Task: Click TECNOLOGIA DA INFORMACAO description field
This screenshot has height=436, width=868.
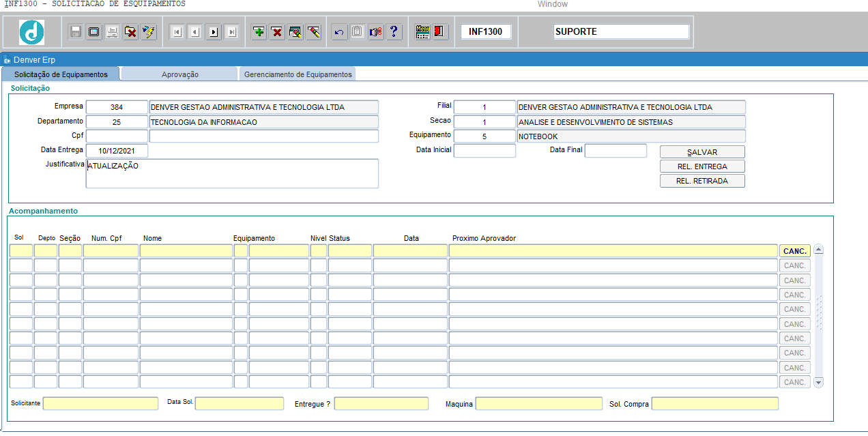Action: coord(263,122)
